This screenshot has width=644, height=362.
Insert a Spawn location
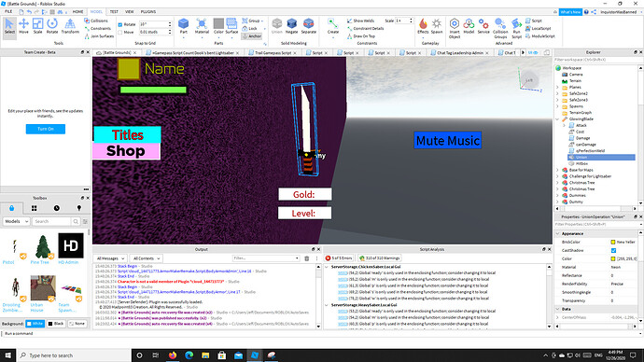coord(437,26)
